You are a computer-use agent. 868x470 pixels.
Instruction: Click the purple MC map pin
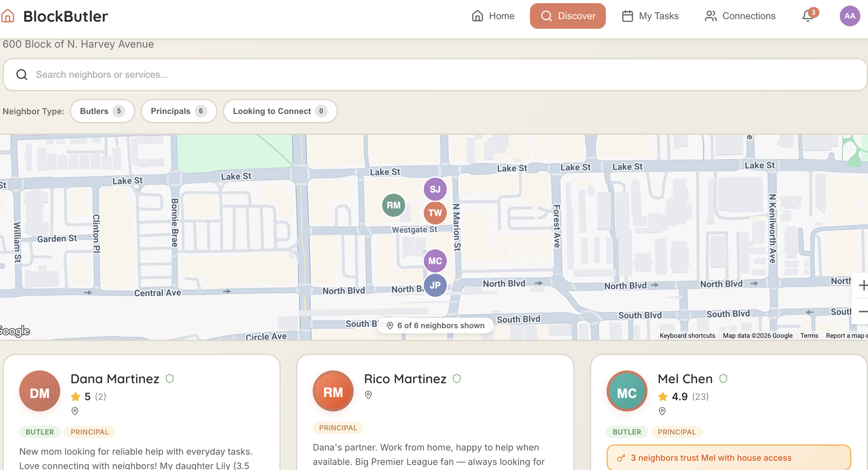click(x=435, y=261)
